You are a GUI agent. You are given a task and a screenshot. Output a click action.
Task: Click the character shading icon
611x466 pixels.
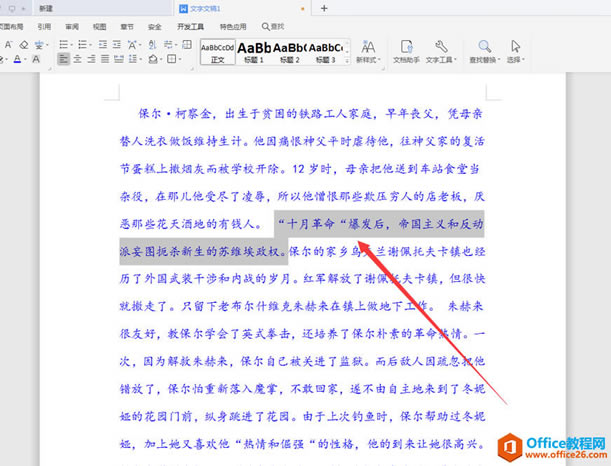pyautogui.click(x=36, y=59)
